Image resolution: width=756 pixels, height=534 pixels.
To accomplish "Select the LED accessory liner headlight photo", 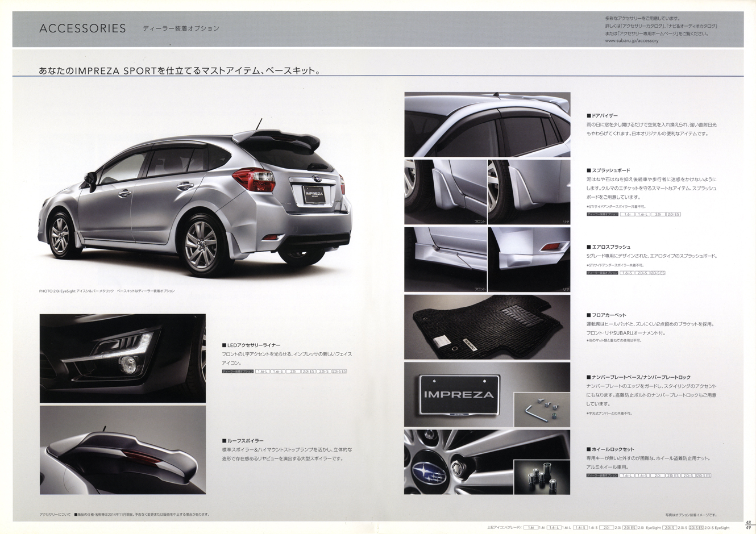I will [123, 358].
